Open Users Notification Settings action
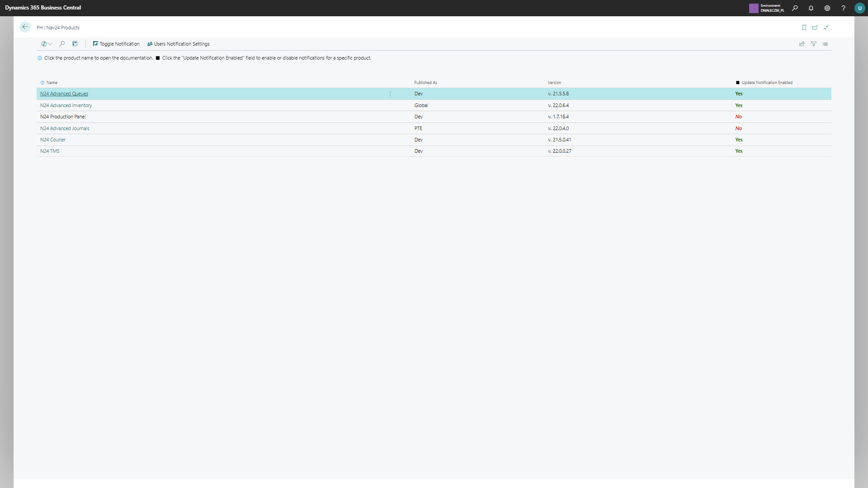 tap(178, 44)
